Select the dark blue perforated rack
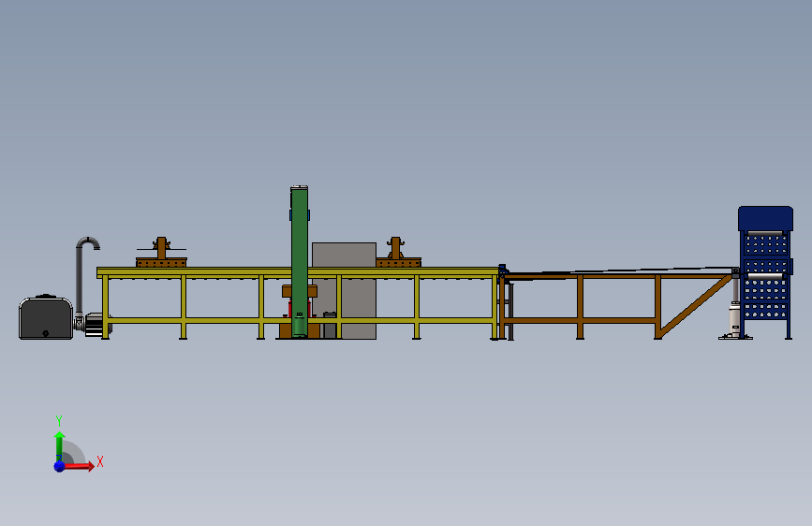 765,271
